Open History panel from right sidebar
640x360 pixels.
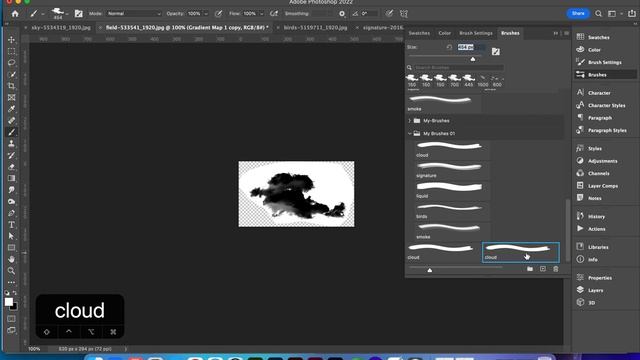pyautogui.click(x=596, y=216)
